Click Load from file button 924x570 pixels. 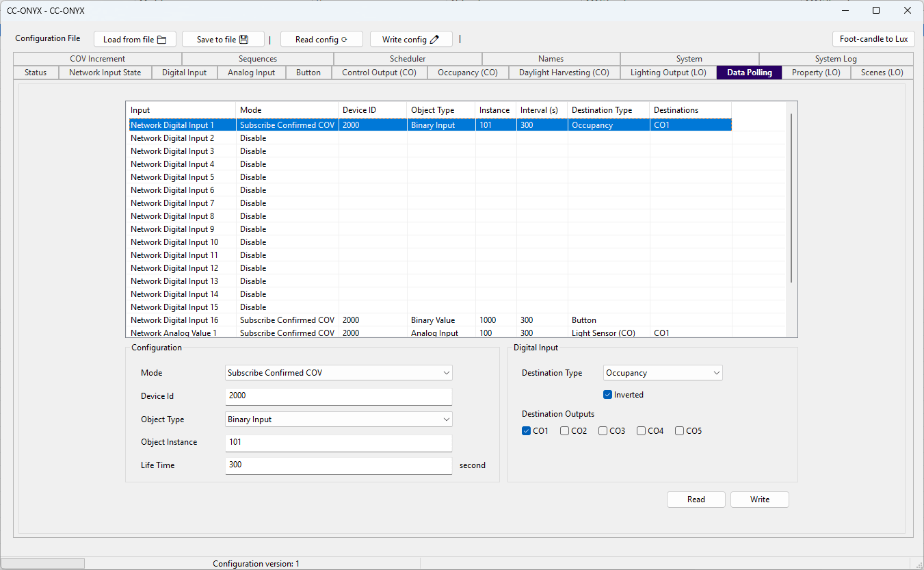coord(135,40)
